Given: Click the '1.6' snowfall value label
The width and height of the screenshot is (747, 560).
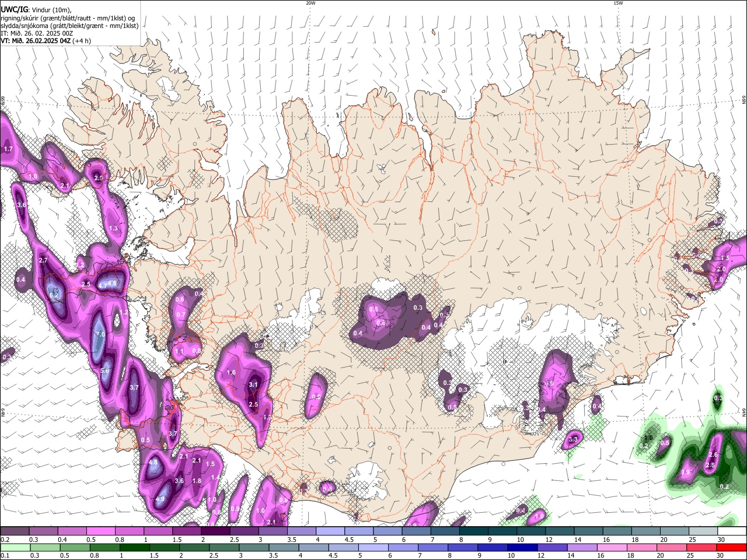Looking at the screenshot, I should coord(231,372).
